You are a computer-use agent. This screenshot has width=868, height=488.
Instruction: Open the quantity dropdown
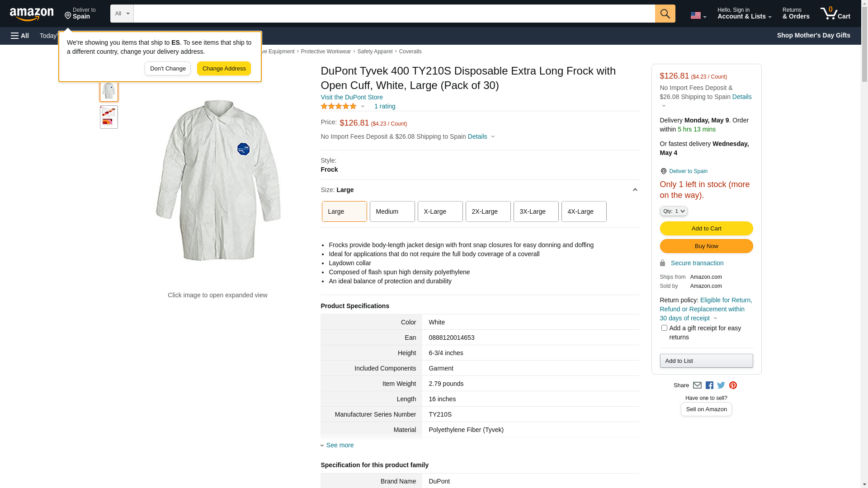pos(674,211)
